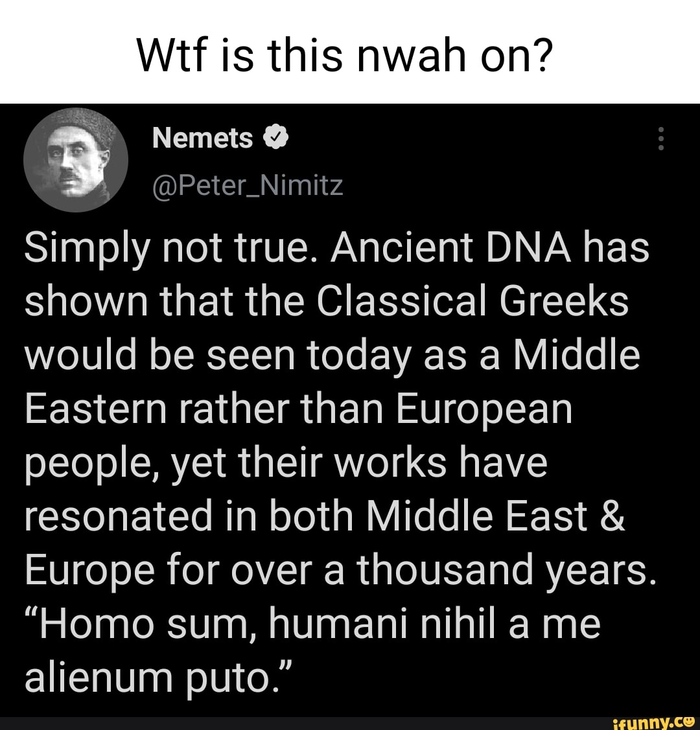Image resolution: width=700 pixels, height=730 pixels.
Task: Click the meme caption reading Wtf is this nwah on
Action: [345, 55]
